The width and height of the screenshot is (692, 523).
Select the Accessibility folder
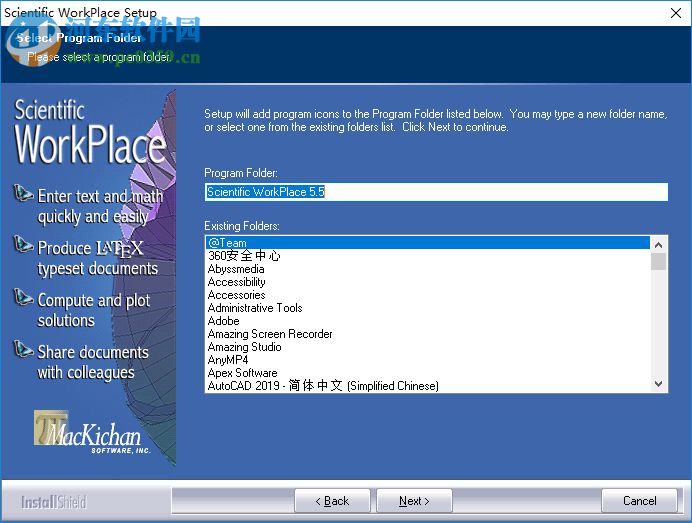pos(427,282)
